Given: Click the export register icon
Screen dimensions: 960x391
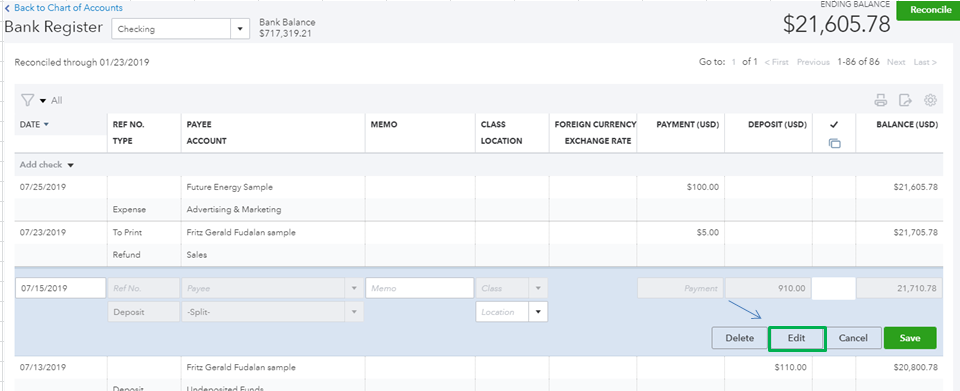Looking at the screenshot, I should (x=906, y=100).
